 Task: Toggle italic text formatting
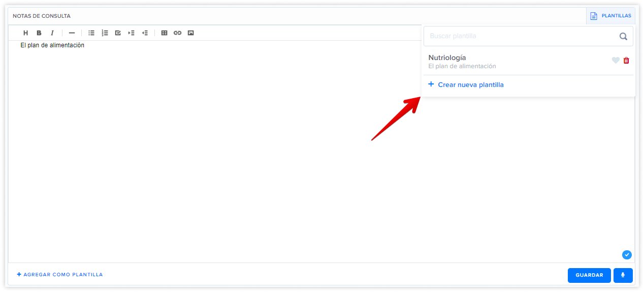pyautogui.click(x=52, y=33)
